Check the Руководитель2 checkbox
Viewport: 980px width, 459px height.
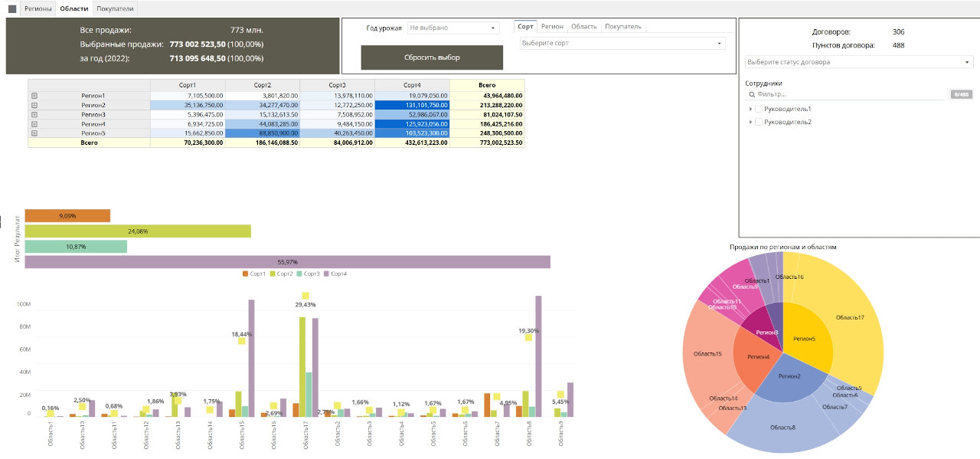[759, 122]
